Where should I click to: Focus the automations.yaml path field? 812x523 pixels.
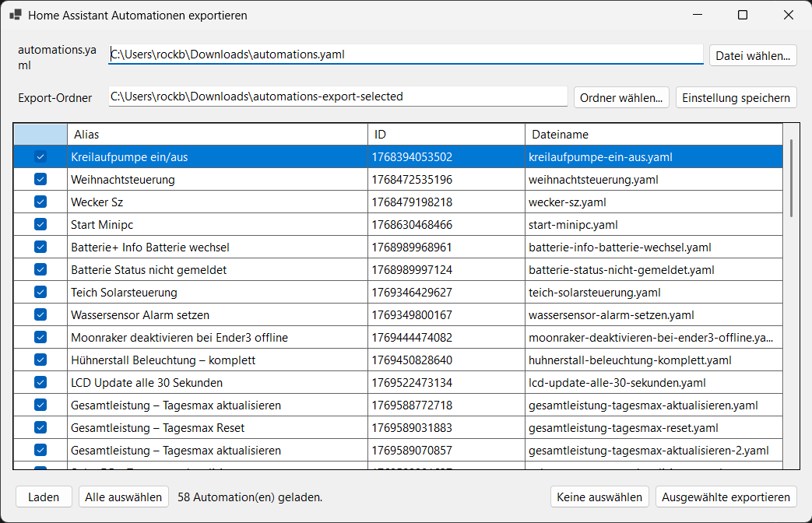[406, 54]
